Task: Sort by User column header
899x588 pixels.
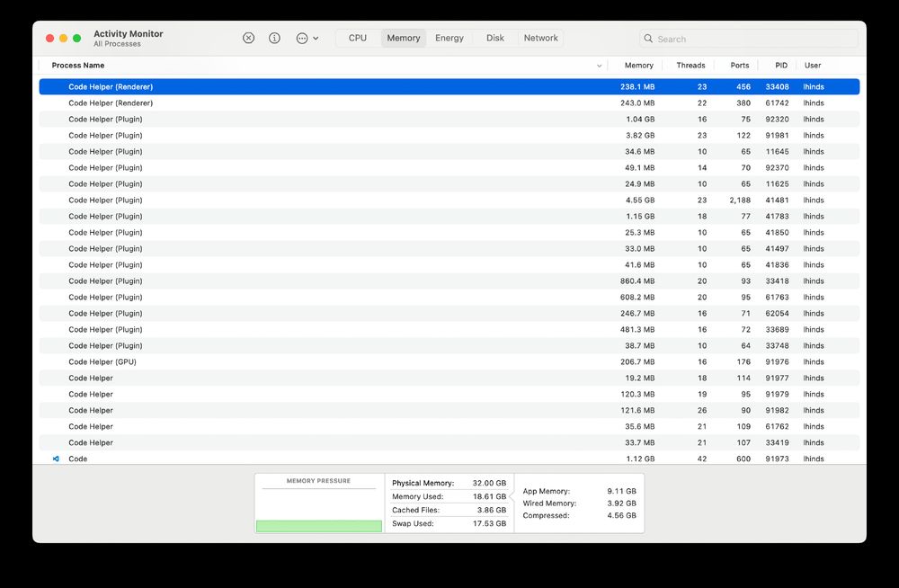Action: coord(813,66)
